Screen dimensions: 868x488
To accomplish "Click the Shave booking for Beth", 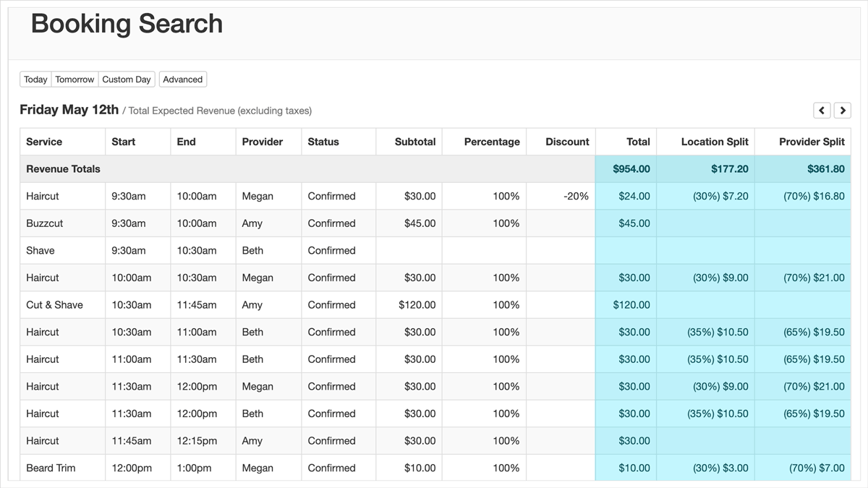I will (41, 251).
